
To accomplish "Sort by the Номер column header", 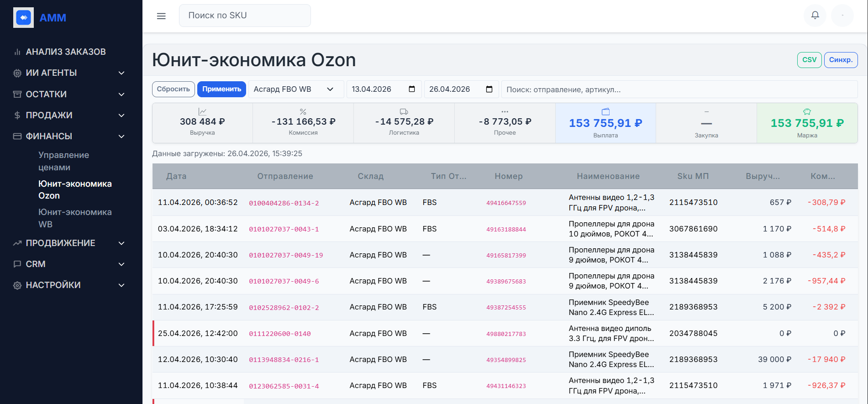I will pyautogui.click(x=509, y=176).
